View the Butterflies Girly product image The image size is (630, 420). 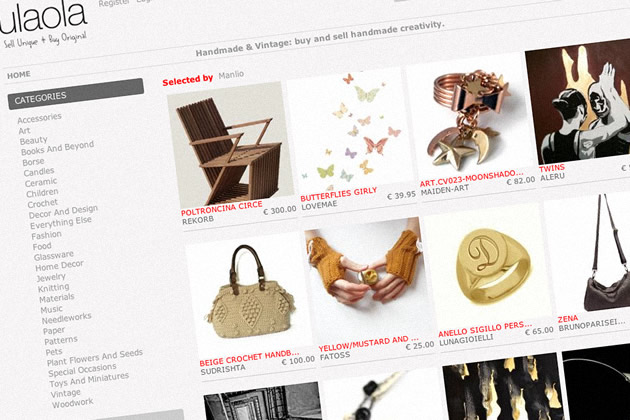tap(350, 132)
